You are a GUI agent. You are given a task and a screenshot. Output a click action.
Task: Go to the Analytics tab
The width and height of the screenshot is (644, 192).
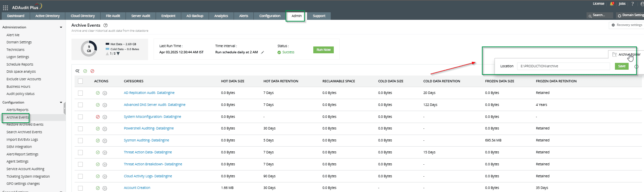pyautogui.click(x=221, y=16)
